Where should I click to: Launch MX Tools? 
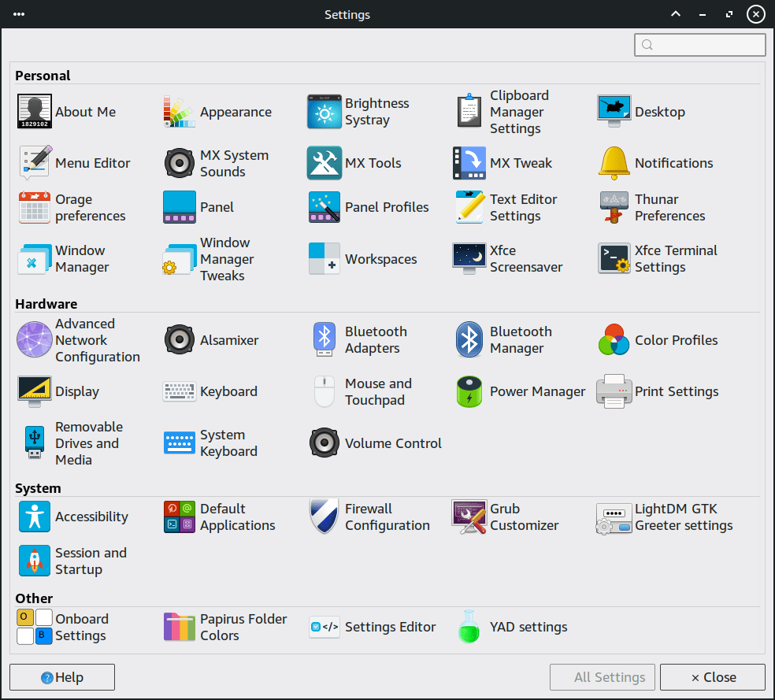(324, 164)
